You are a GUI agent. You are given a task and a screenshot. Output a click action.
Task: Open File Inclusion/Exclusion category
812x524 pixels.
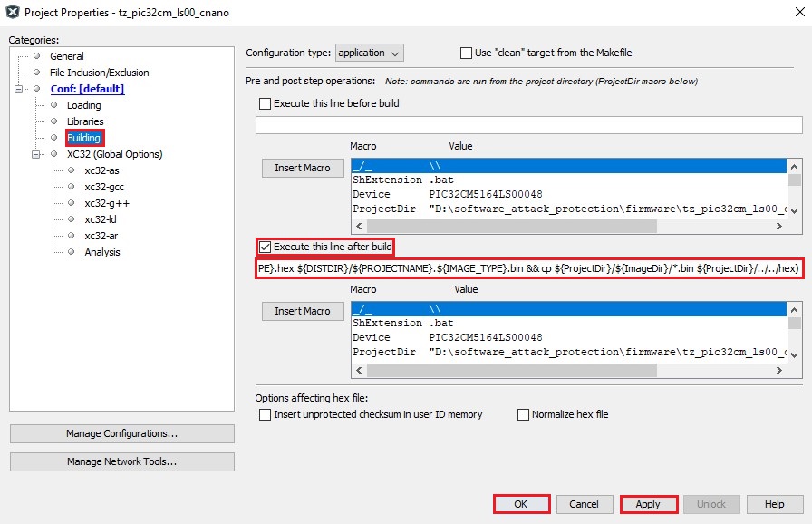[x=99, y=73]
